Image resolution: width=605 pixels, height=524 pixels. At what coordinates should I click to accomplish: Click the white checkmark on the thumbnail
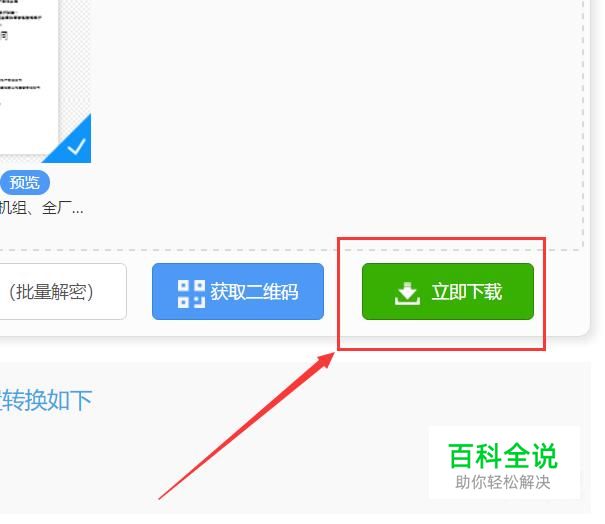click(x=76, y=147)
